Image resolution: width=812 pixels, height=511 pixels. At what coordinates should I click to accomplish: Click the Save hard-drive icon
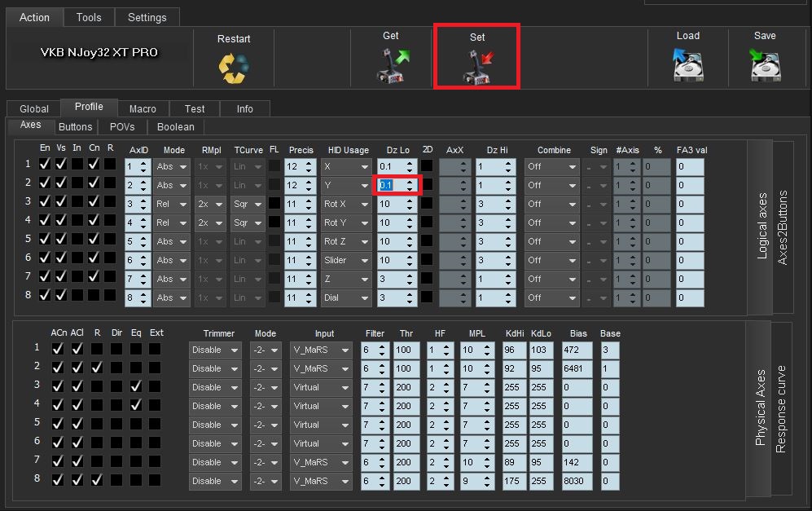click(x=765, y=65)
